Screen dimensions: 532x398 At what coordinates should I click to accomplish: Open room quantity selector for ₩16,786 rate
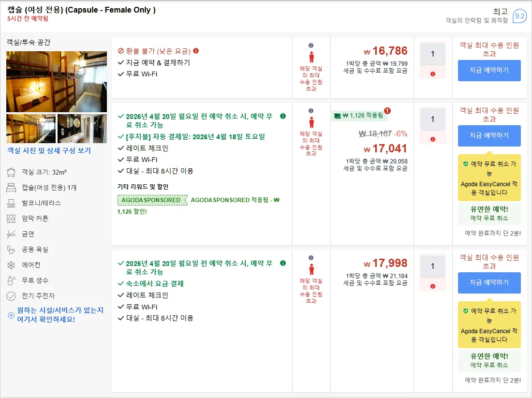pos(432,54)
